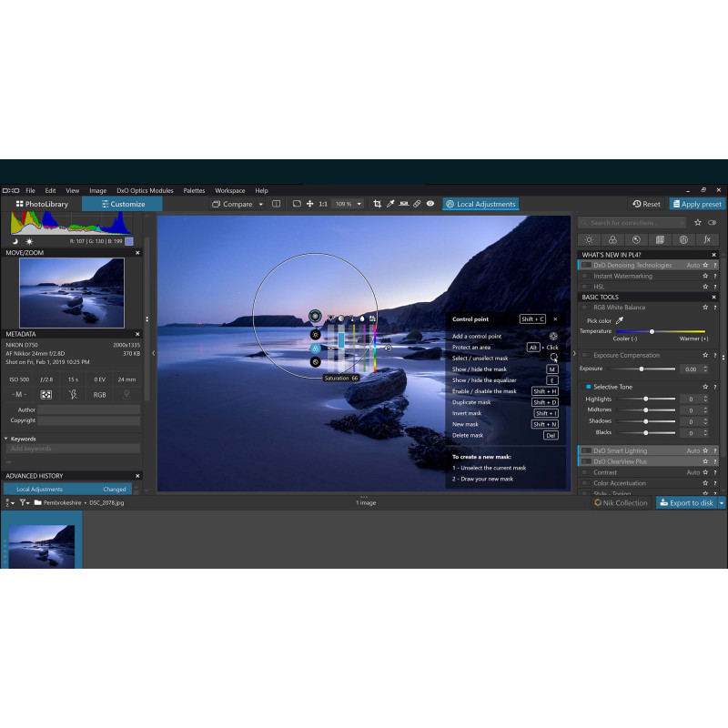Open the zoom level 109% dropdown
This screenshot has width=728, height=728.
tap(349, 204)
